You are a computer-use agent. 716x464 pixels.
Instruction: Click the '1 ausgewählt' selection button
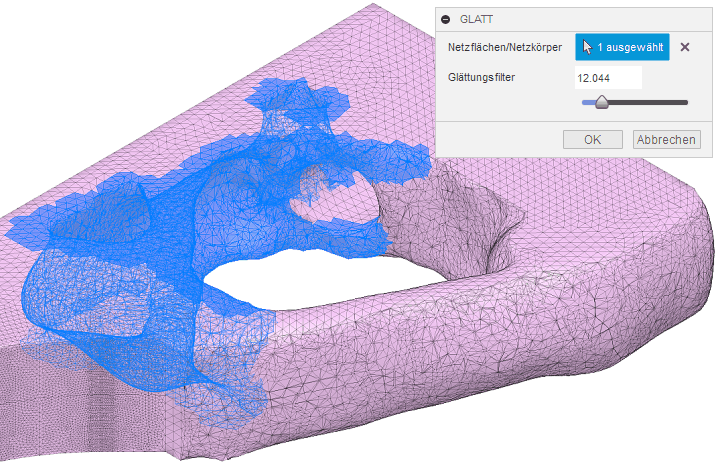(622, 47)
